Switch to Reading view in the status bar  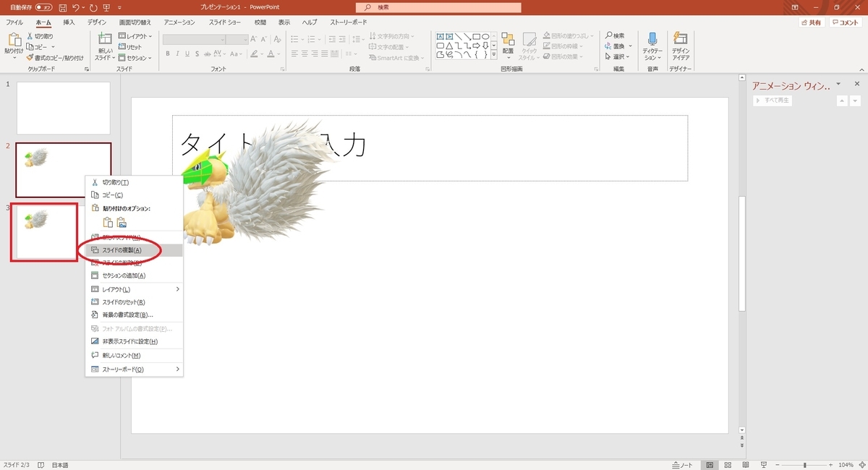pyautogui.click(x=744, y=464)
